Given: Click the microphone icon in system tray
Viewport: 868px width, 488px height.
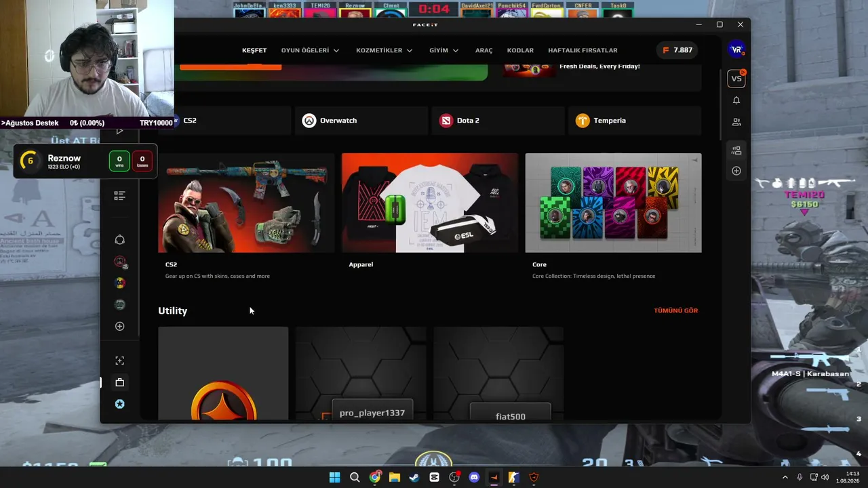Looking at the screenshot, I should tap(800, 477).
